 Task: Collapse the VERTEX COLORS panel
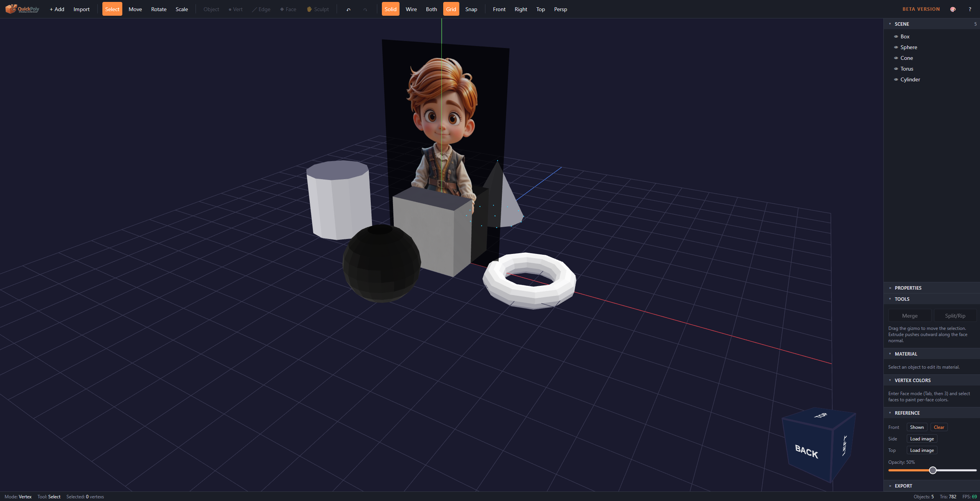point(932,380)
